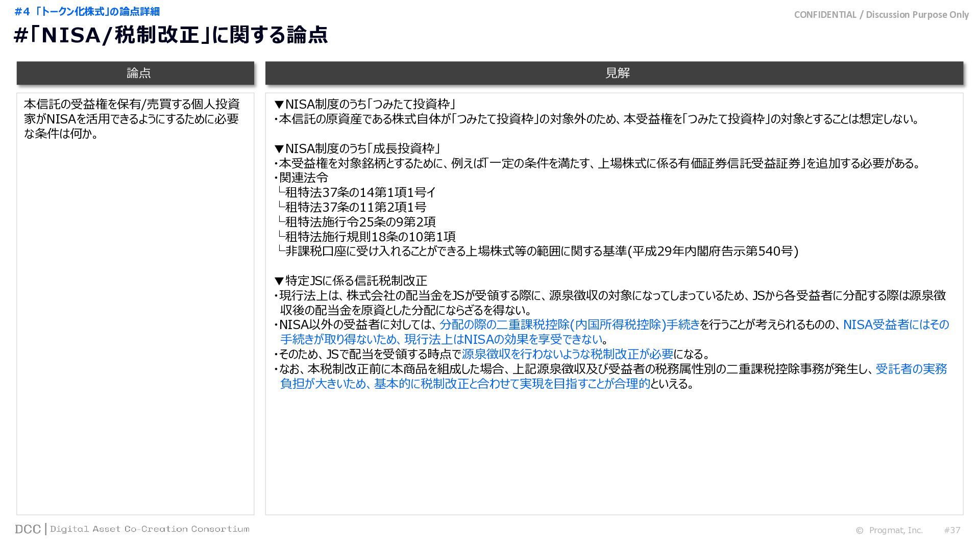Click the slide title NISA/税制改正に関する論点
980x551 pixels.
(x=171, y=35)
